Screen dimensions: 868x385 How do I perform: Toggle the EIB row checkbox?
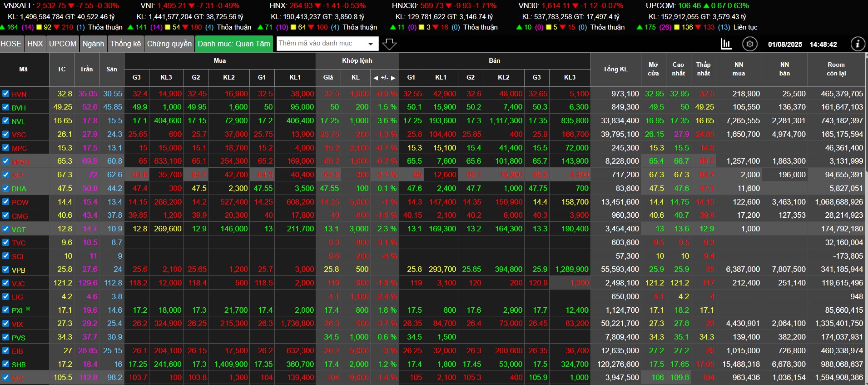[5, 350]
